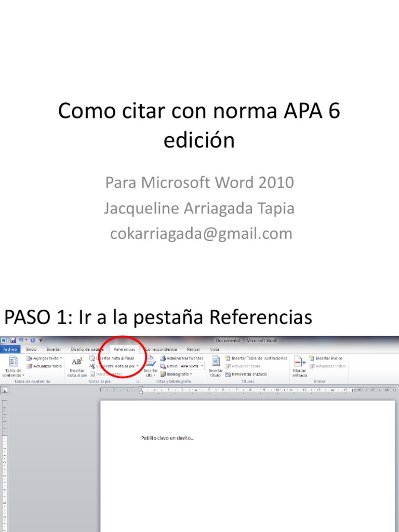This screenshot has width=399, height=532.
Task: Switch to the Diseño de página tab
Action: (87, 350)
